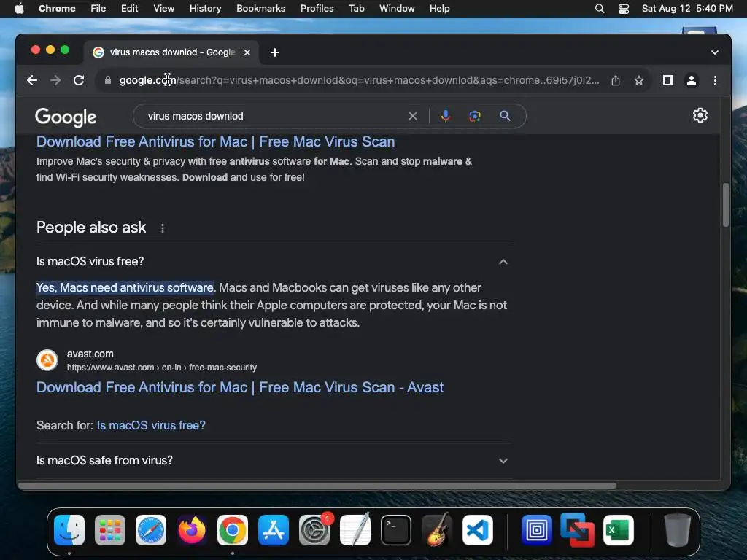
Task: Click the date and time clock
Action: [x=687, y=9]
